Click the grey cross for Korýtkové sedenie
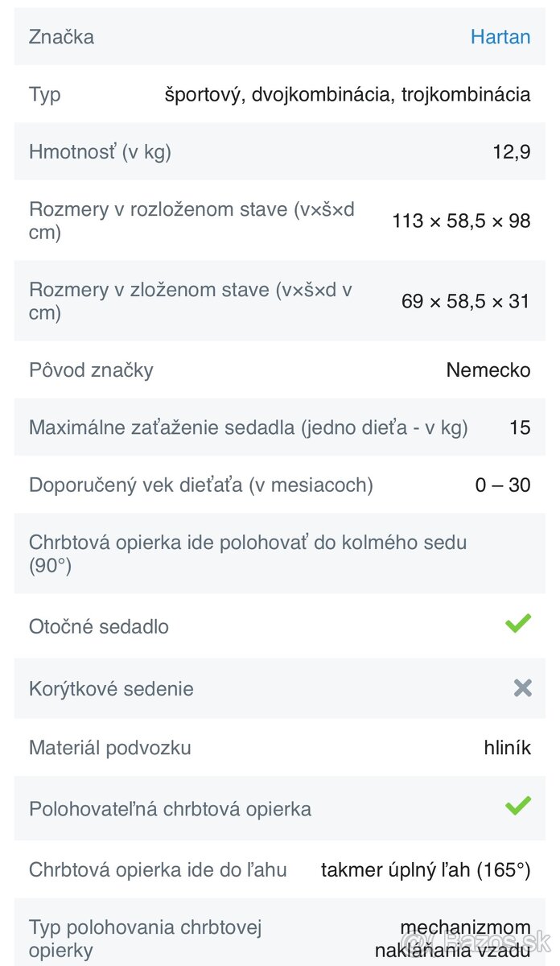 click(x=523, y=687)
